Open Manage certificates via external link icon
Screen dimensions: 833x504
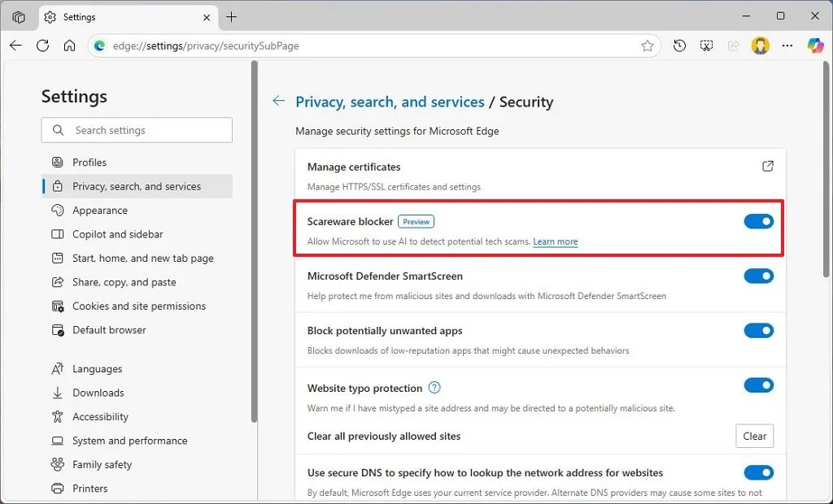pyautogui.click(x=767, y=166)
